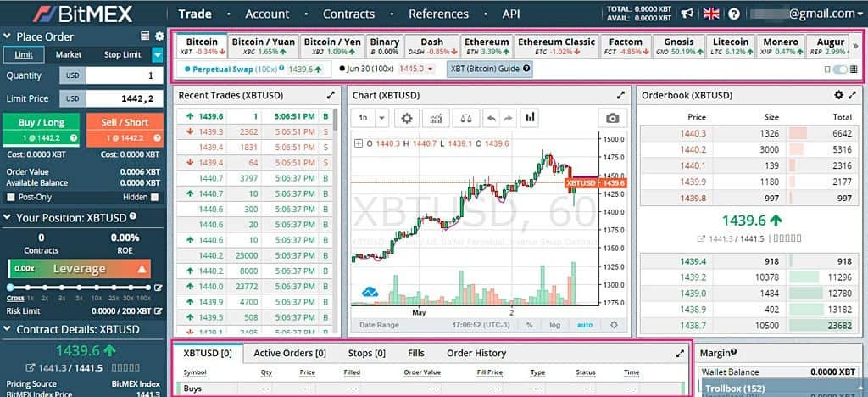This screenshot has height=397, width=868.
Task: Enable the Hidden order checkbox
Action: [x=154, y=197]
